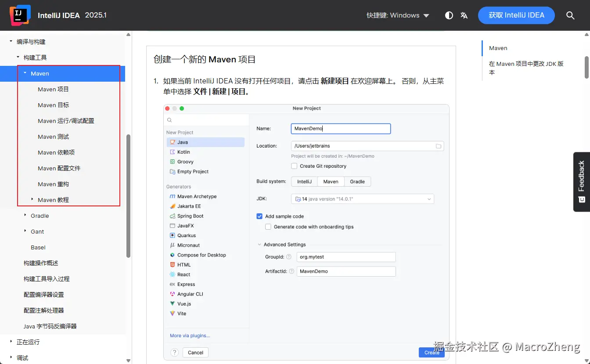
Task: Click the Create button in dialog
Action: point(432,352)
